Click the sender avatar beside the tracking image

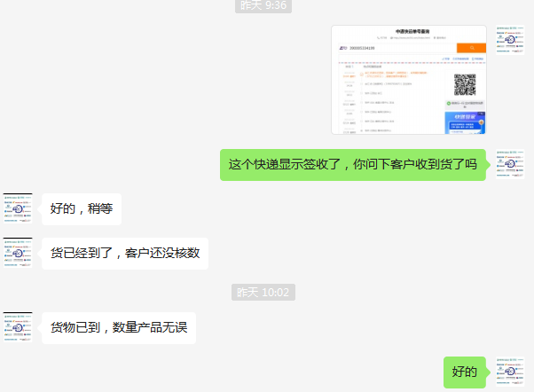coord(510,40)
